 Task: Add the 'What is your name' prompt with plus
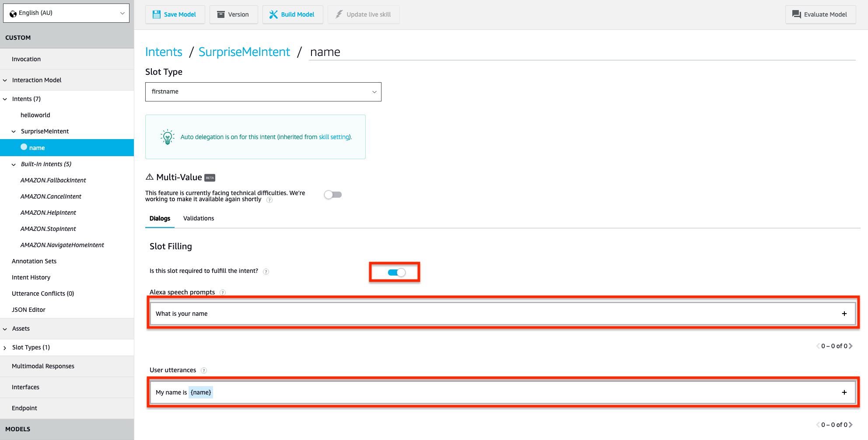[x=844, y=314]
